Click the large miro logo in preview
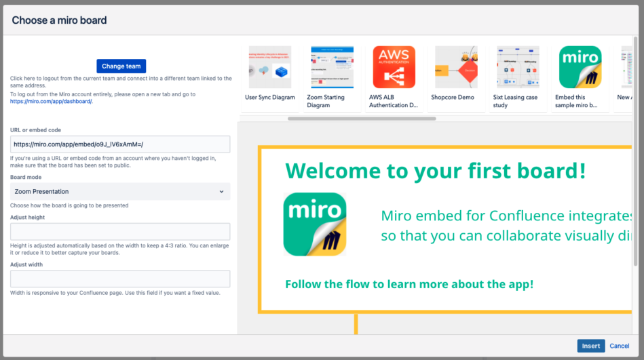This screenshot has height=360, width=644. (x=315, y=224)
